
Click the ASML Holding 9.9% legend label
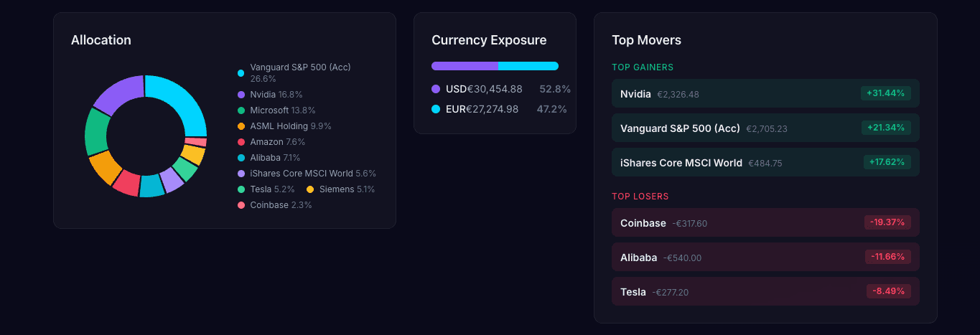click(x=291, y=126)
